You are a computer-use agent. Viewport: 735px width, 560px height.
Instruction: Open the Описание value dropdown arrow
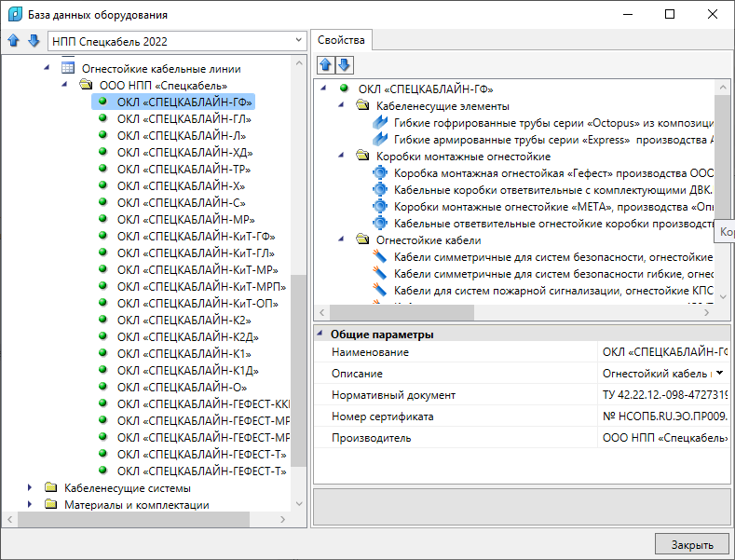719,374
